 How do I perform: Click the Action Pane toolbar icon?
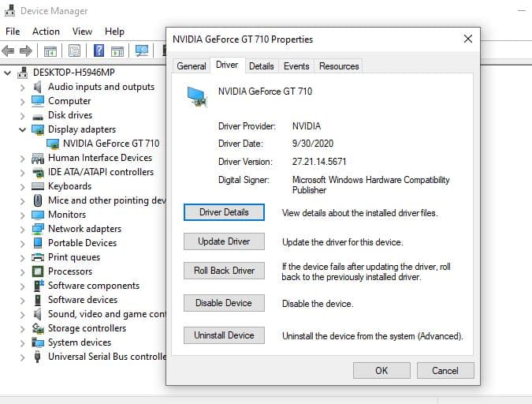(117, 51)
